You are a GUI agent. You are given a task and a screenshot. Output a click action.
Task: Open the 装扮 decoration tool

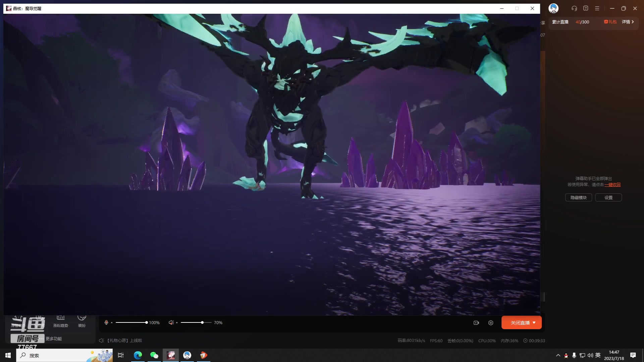point(82,321)
